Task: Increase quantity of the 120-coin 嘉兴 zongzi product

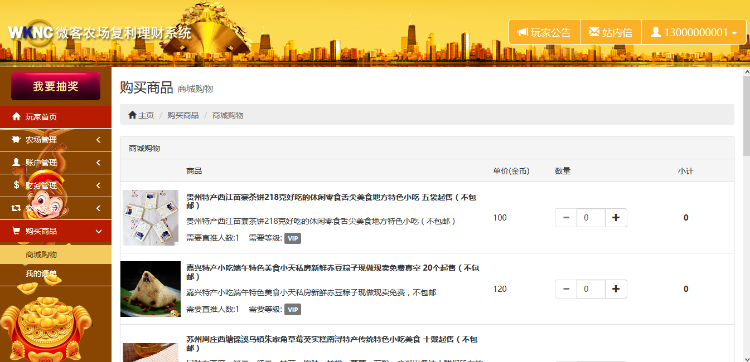Action: pos(616,289)
